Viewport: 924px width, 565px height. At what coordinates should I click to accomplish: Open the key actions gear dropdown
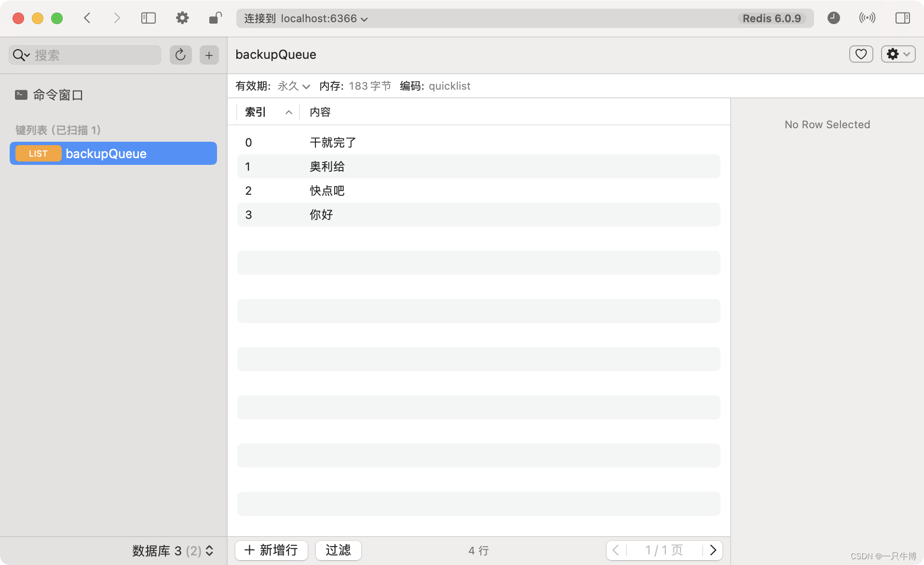coord(898,54)
